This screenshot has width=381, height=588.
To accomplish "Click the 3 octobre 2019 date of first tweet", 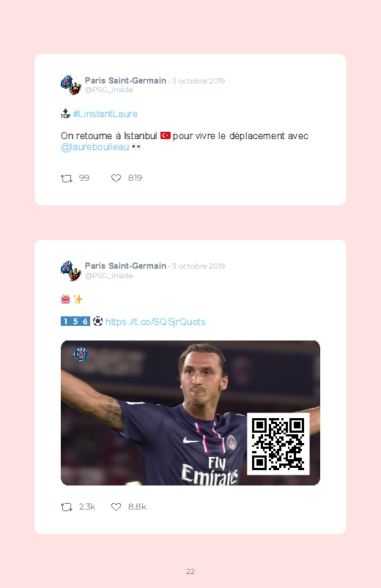I will (199, 81).
